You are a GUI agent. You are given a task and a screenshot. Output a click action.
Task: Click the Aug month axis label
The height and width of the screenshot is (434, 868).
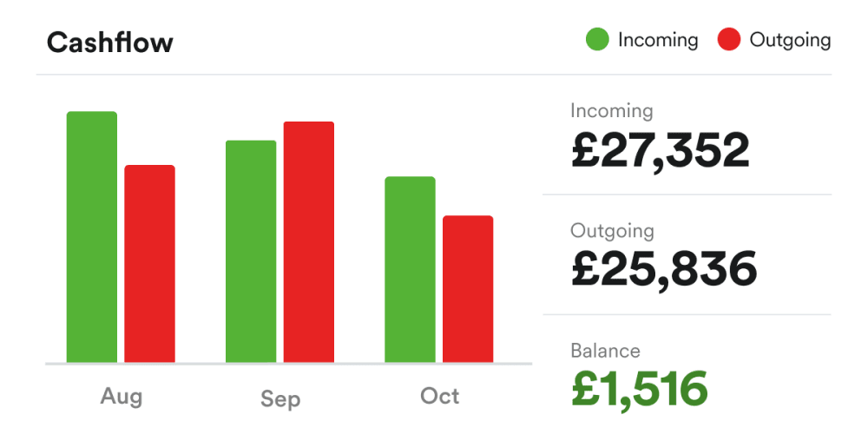click(122, 397)
